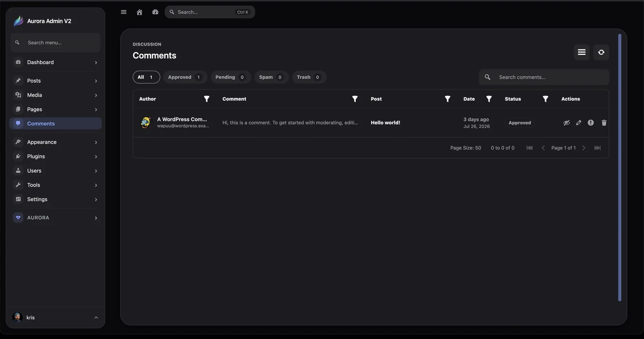Sort by the Date column header

(x=469, y=99)
